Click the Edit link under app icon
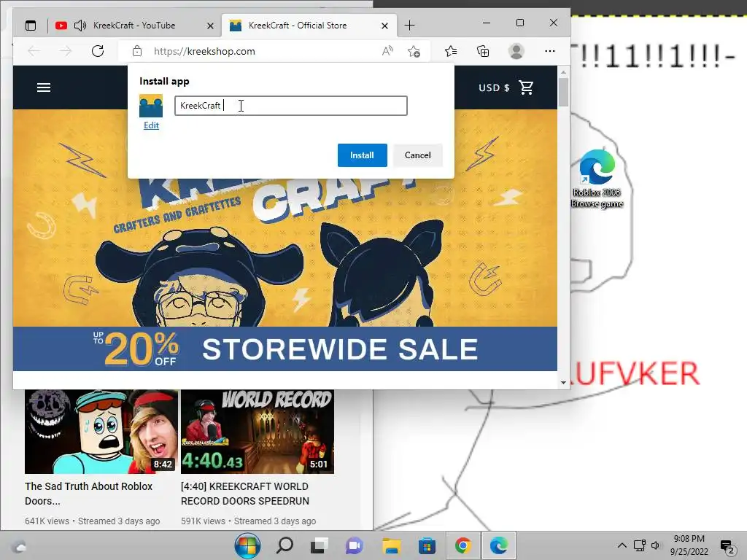 [151, 125]
